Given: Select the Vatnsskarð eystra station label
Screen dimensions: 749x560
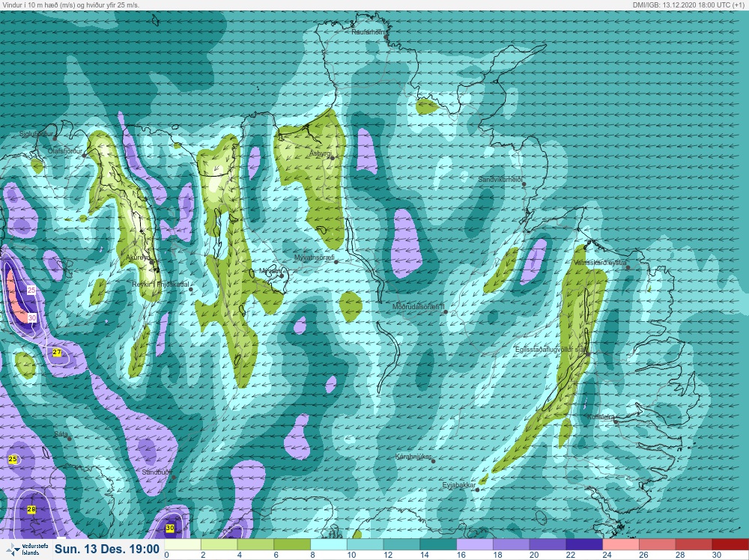Looking at the screenshot, I should (600, 263).
